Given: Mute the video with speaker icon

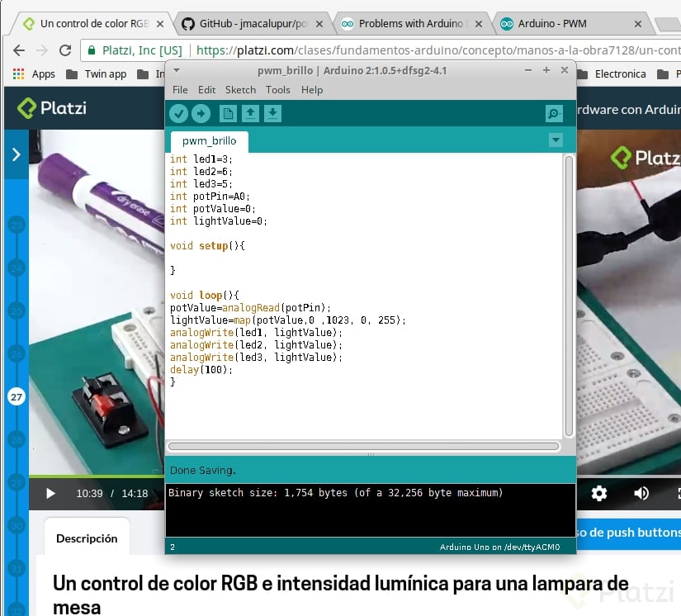Looking at the screenshot, I should pyautogui.click(x=641, y=493).
